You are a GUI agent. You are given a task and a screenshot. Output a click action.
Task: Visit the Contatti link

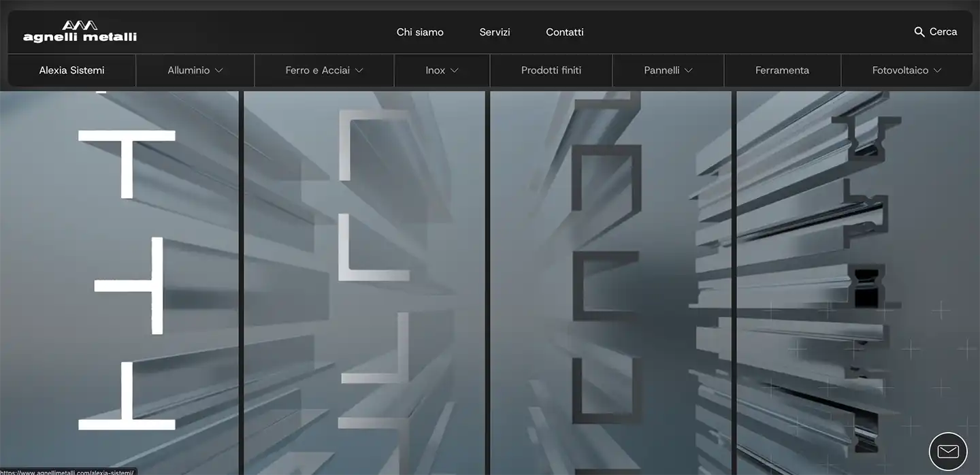click(564, 32)
